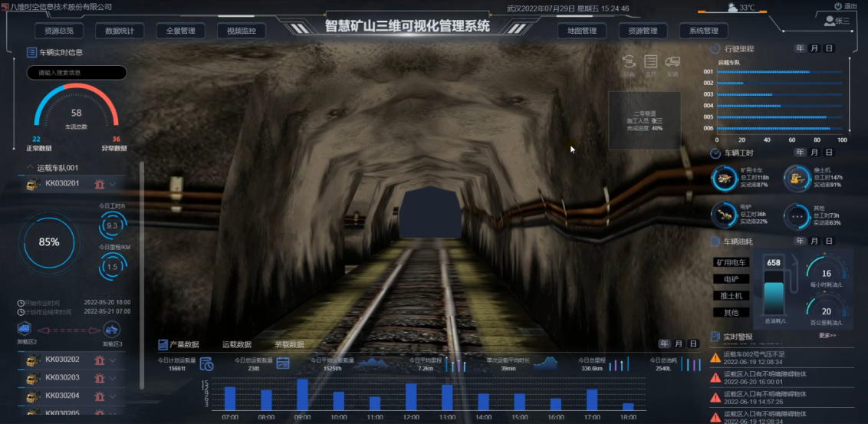This screenshot has height=424, width=868.
Task: Click the user avatar icon for 张三
Action: 830,21
